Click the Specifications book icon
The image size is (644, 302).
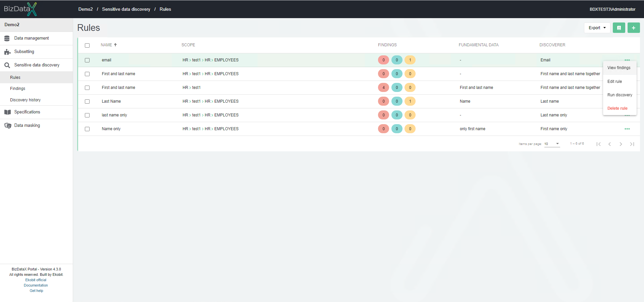pyautogui.click(x=7, y=112)
